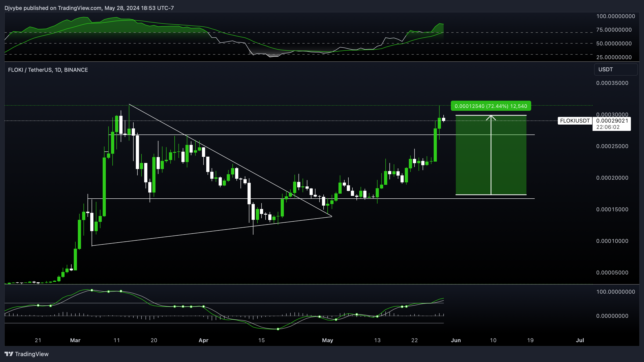Screen dimensions: 644x362
Task: Click the Apr date label on time axis
Action: [204, 340]
